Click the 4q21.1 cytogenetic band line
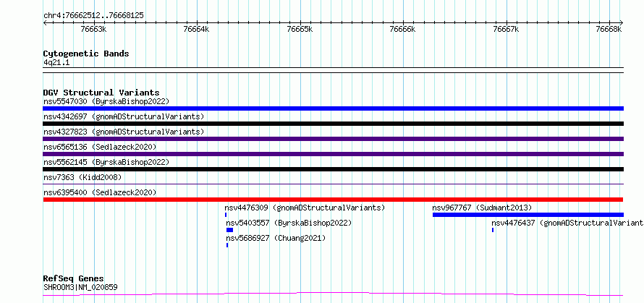 pos(333,70)
